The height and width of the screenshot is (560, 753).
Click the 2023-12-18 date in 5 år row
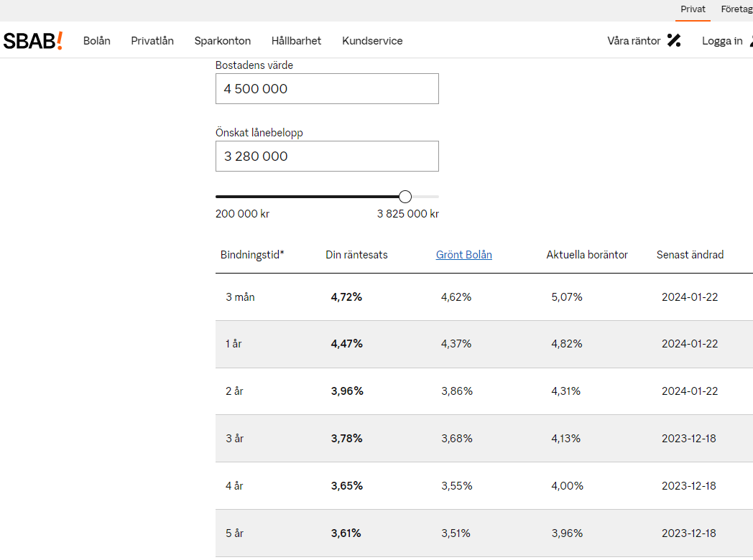pos(688,533)
